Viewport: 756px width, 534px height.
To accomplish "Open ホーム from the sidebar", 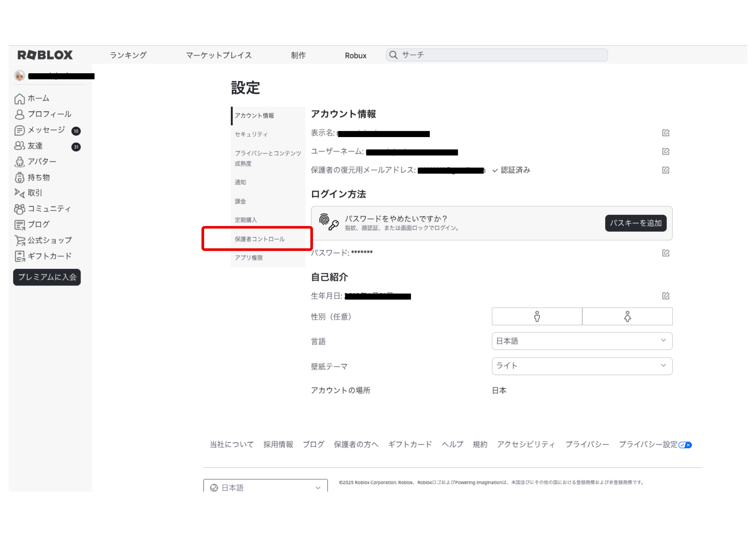I will click(x=38, y=99).
